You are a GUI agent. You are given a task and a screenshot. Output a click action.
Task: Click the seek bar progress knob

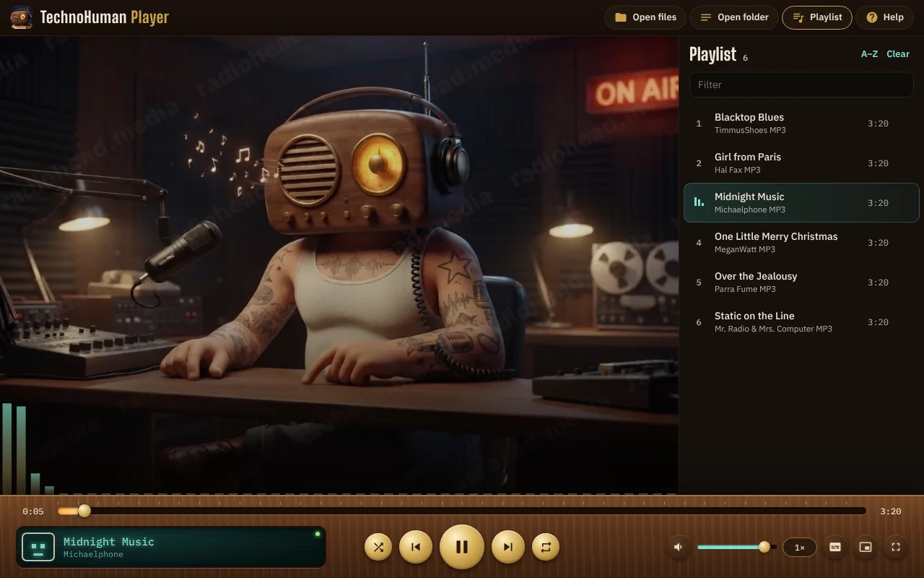[x=84, y=511]
